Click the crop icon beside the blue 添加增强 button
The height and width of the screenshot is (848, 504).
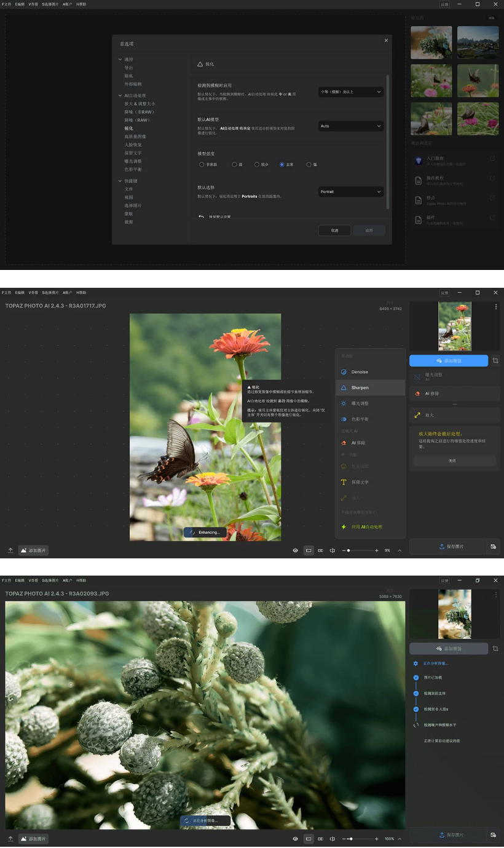tap(495, 361)
